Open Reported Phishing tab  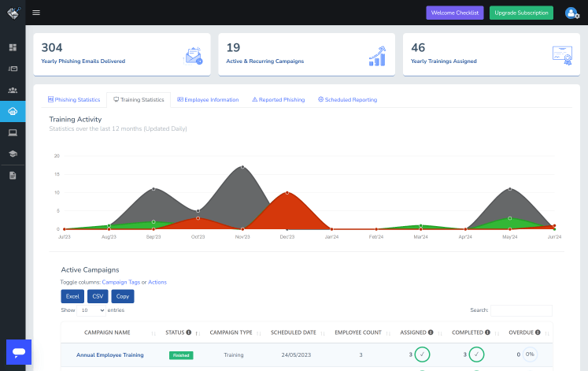278,100
